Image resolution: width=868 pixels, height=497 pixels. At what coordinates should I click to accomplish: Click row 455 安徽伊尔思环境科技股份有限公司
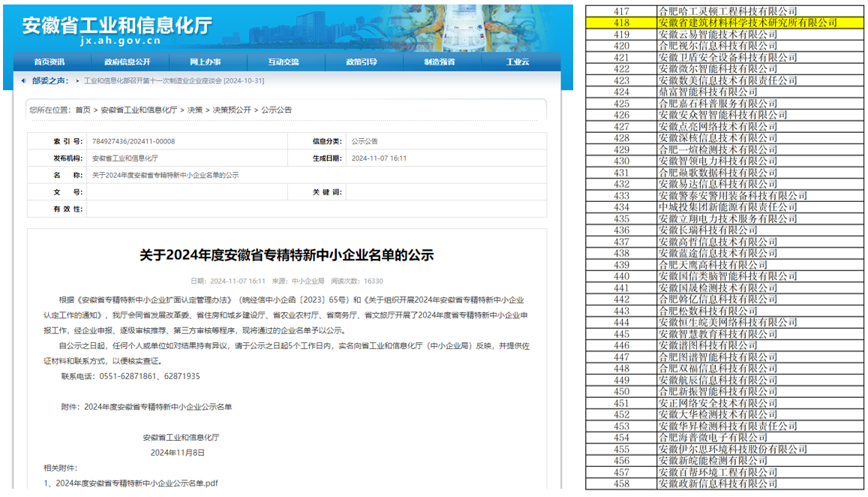[732, 450]
